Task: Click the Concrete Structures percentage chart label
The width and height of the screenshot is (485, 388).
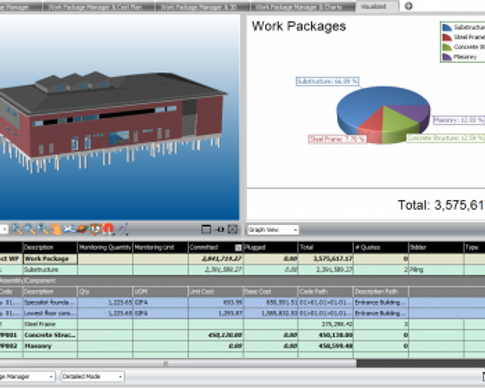Action: point(445,138)
